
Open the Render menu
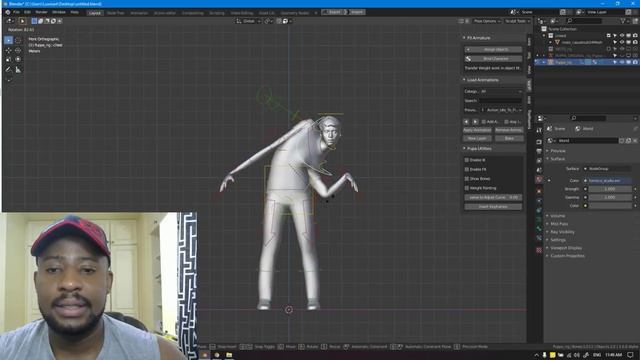pos(41,12)
